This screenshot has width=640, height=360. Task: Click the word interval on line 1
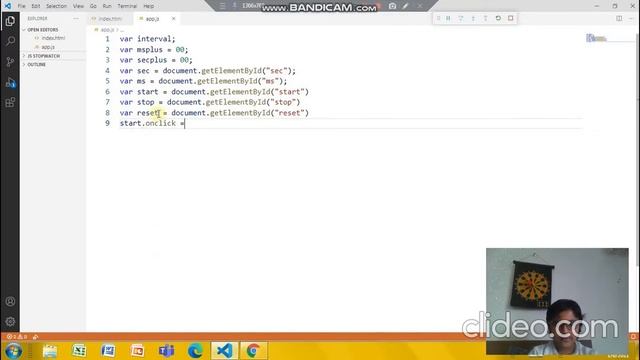(x=154, y=39)
